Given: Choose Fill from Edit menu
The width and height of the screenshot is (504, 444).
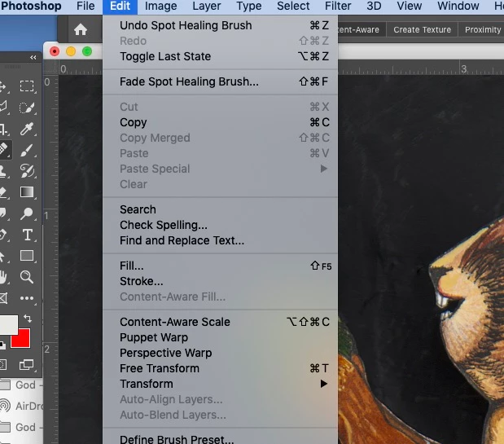Looking at the screenshot, I should (x=220, y=266).
